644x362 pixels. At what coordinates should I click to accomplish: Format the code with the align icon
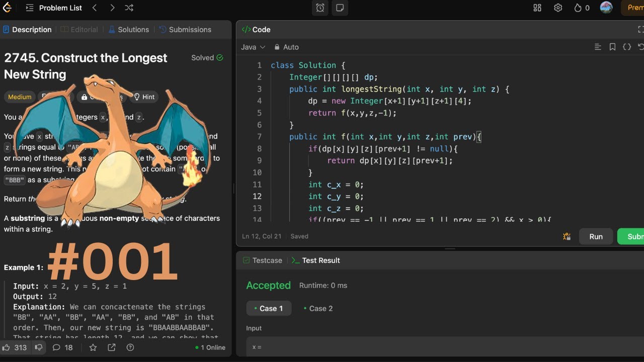598,47
